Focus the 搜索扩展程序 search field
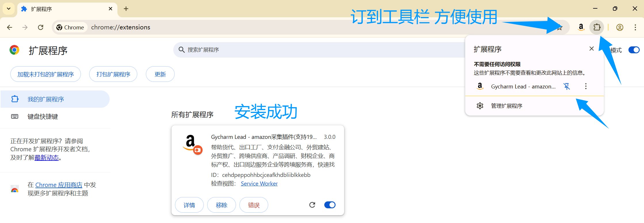Viewport: 644px width, 223px height. coord(319,50)
